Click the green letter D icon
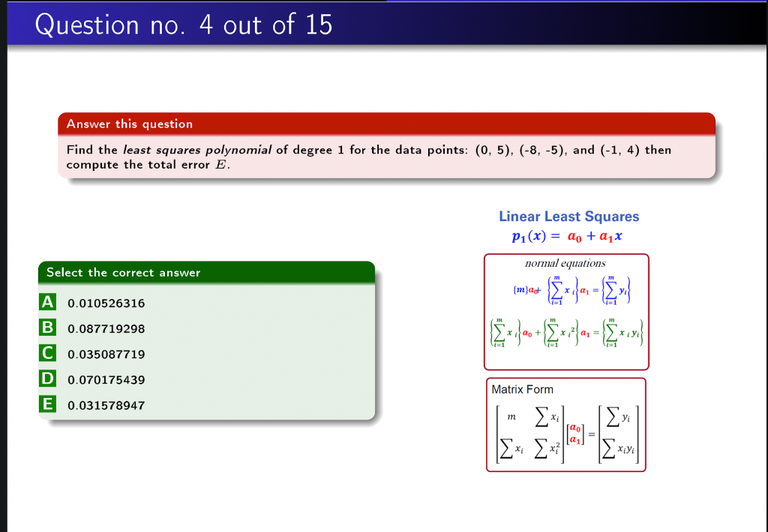The width and height of the screenshot is (768, 532). (47, 378)
